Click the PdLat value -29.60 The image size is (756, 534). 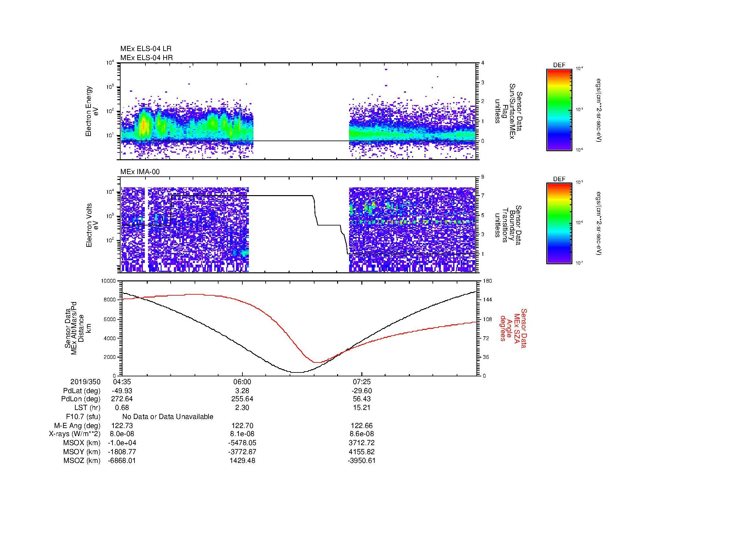click(362, 391)
